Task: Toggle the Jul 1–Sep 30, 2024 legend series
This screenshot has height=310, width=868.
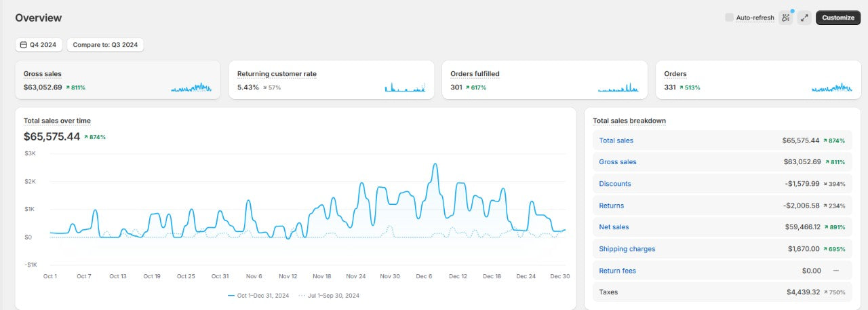Action: click(x=329, y=296)
